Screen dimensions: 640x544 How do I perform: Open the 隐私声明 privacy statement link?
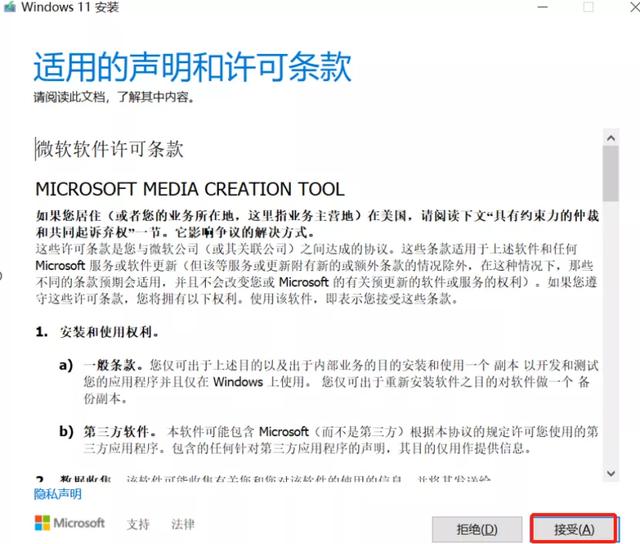(58, 494)
